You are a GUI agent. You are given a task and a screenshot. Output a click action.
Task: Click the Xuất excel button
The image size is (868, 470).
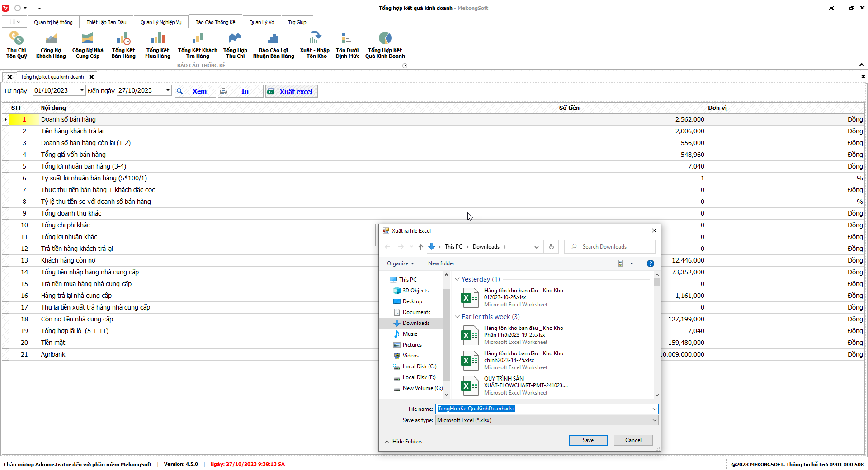coord(292,91)
